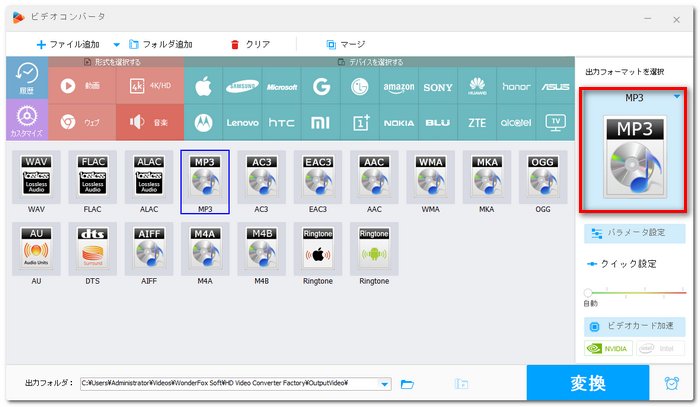
Task: Toggle Intel hardware acceleration
Action: [x=661, y=348]
